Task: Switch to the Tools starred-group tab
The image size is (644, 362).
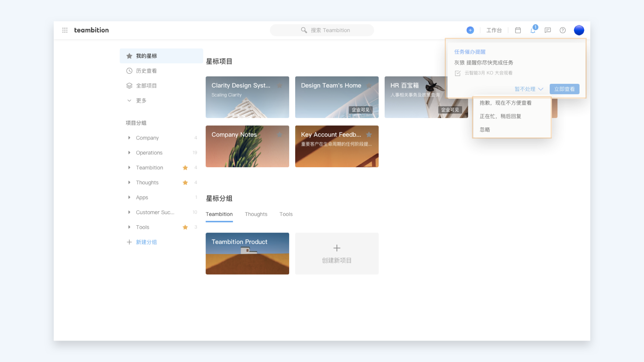Action: pyautogui.click(x=286, y=214)
